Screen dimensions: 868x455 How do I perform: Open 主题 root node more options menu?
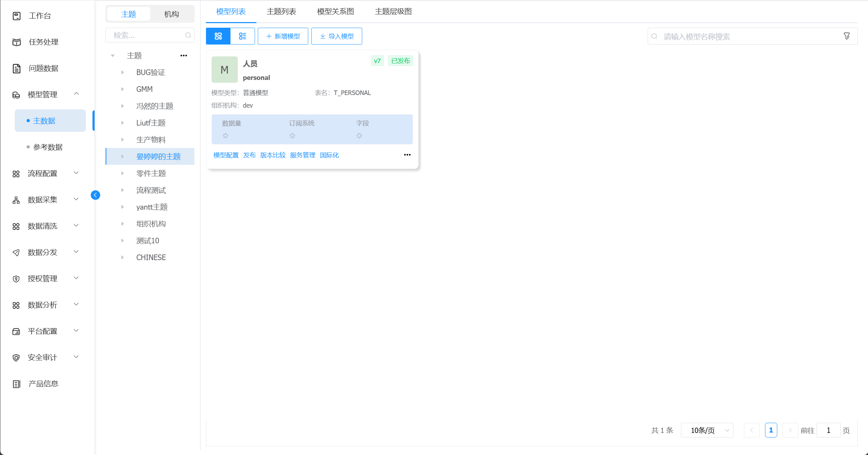pyautogui.click(x=184, y=56)
